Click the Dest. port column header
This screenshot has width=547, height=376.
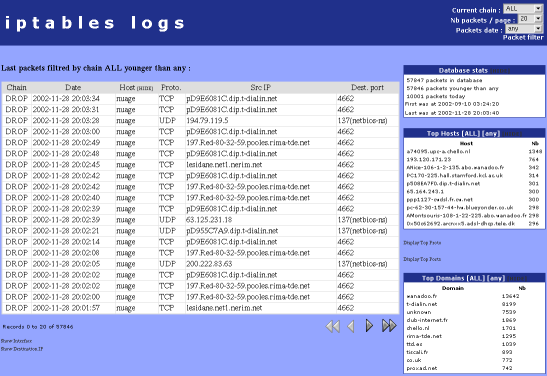coord(367,88)
